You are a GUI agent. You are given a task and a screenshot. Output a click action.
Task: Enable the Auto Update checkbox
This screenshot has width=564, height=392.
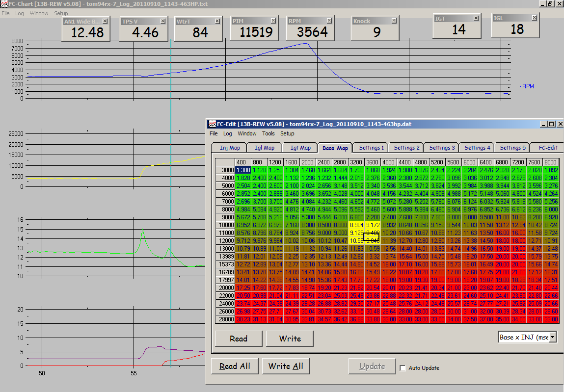tap(403, 368)
